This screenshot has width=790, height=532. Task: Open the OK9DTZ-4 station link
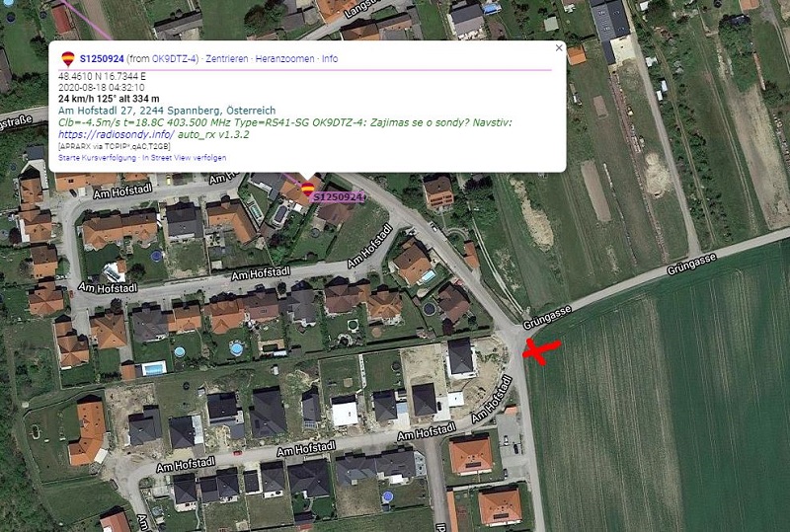pos(176,58)
